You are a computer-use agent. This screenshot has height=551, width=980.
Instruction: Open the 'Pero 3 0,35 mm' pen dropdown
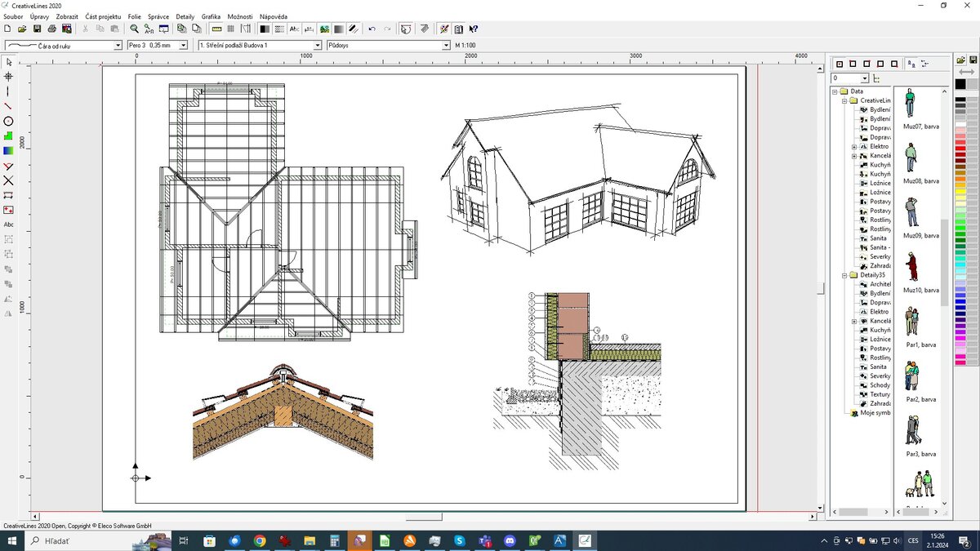[x=183, y=46]
